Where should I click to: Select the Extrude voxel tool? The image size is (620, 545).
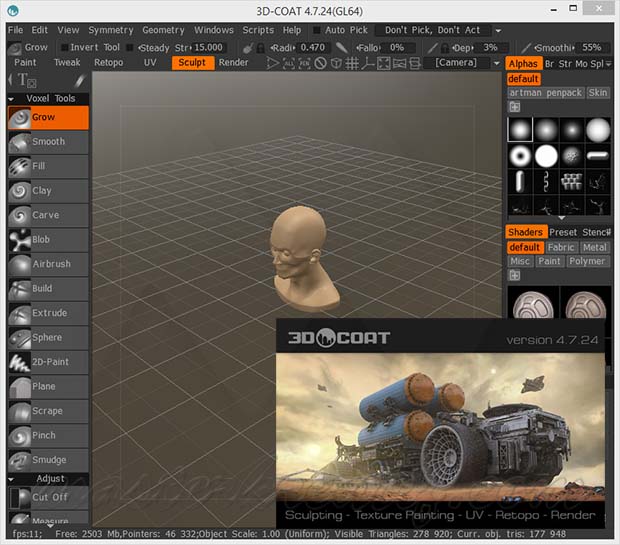(48, 314)
